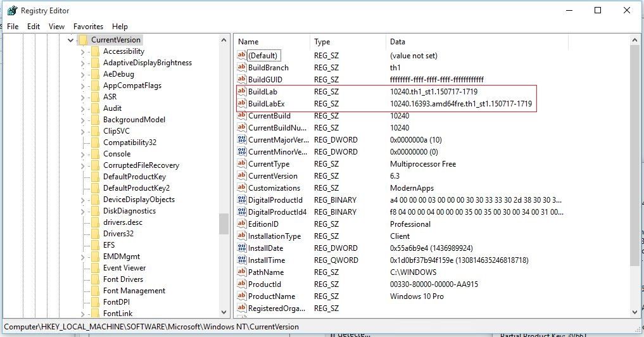Viewport: 644px width, 337px height.
Task: Click the folder icon of Font Drivers key
Action: tap(95, 279)
